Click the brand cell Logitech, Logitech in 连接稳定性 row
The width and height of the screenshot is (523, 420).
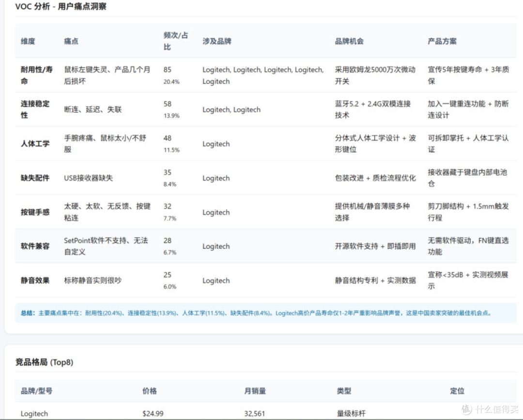231,110
